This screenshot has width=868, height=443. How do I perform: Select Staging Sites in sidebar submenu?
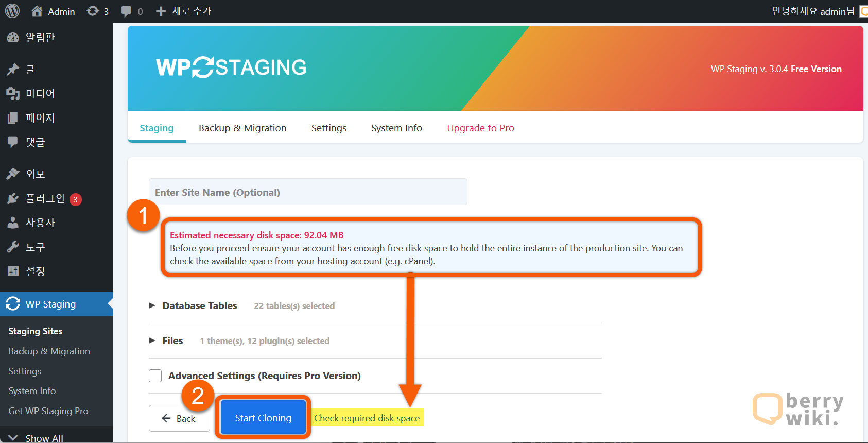pos(36,331)
